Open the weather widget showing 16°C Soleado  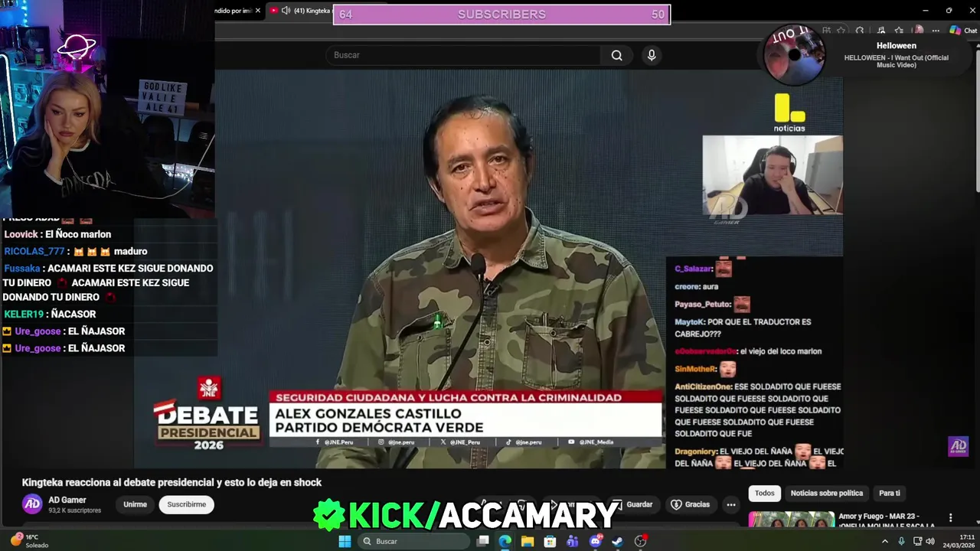pyautogui.click(x=31, y=541)
